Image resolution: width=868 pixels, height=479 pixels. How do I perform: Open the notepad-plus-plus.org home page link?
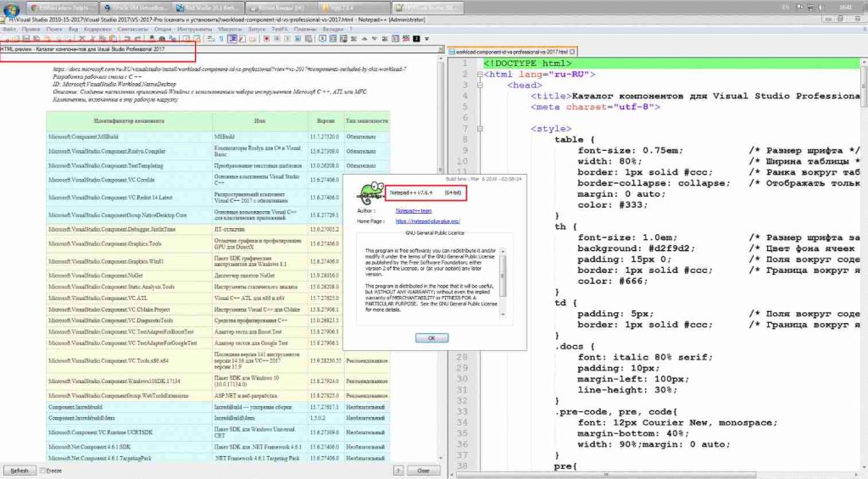coord(428,221)
